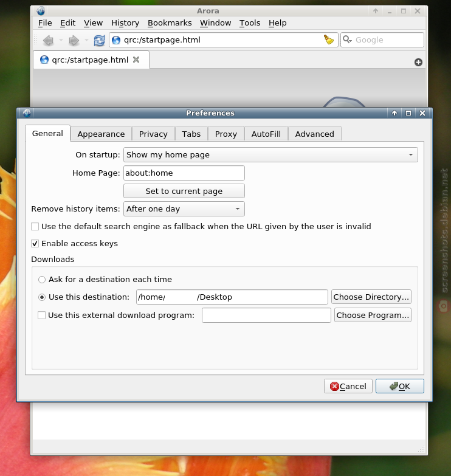Click Cancel in Preferences dialog
451x476 pixels.
point(348,386)
